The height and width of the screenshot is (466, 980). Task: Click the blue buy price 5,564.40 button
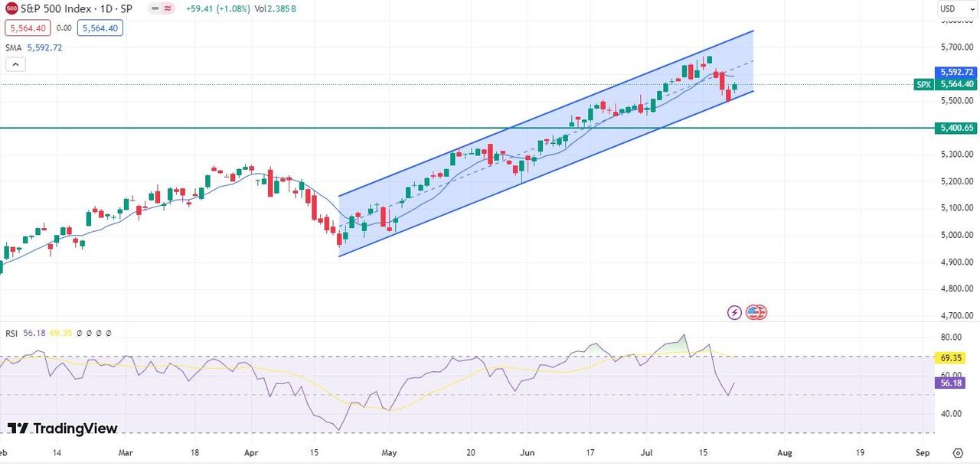click(x=99, y=28)
